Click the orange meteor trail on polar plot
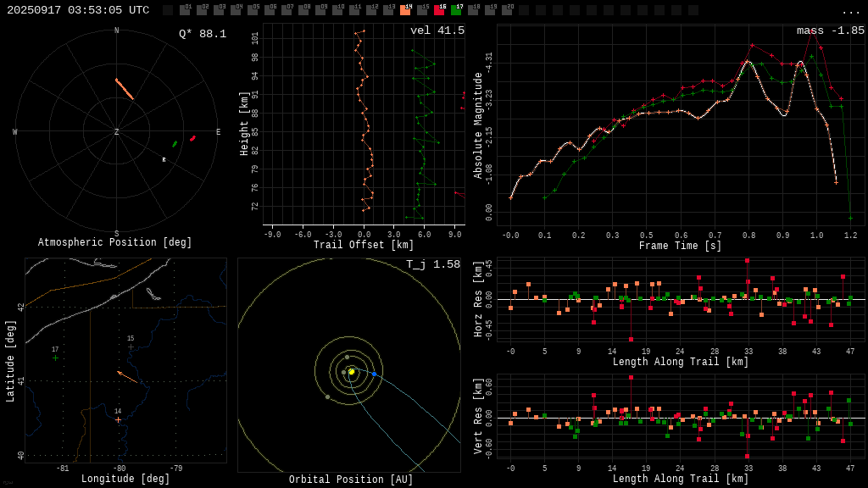The width and height of the screenshot is (868, 488). point(125,89)
